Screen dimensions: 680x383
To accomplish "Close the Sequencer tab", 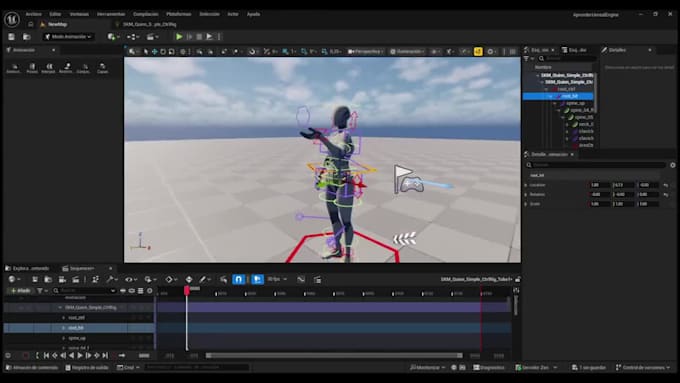I will [x=110, y=268].
